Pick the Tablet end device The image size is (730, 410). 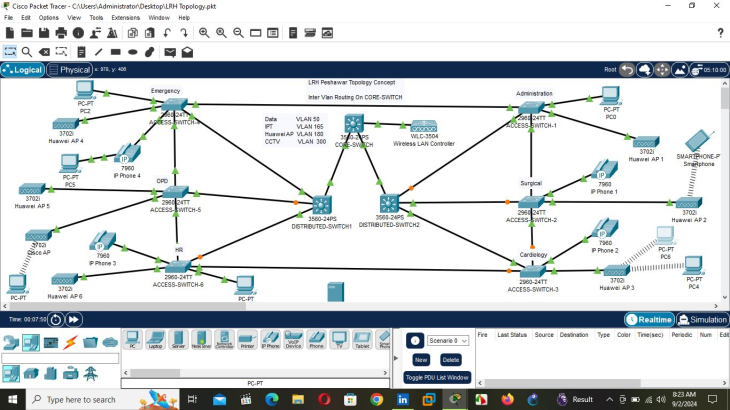[362, 340]
